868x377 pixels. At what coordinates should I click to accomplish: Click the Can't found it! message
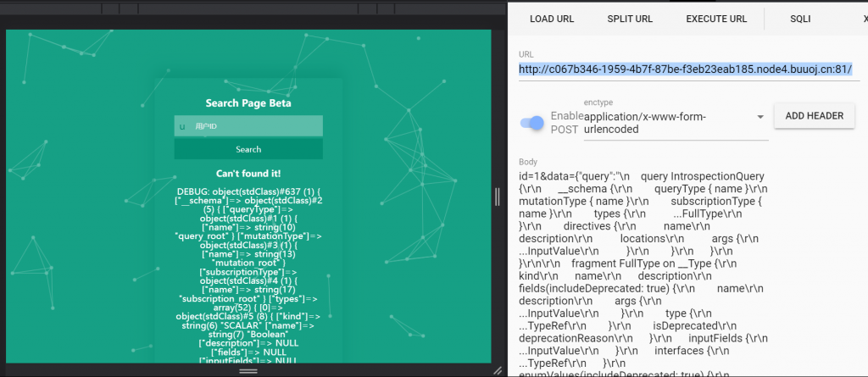pos(248,173)
